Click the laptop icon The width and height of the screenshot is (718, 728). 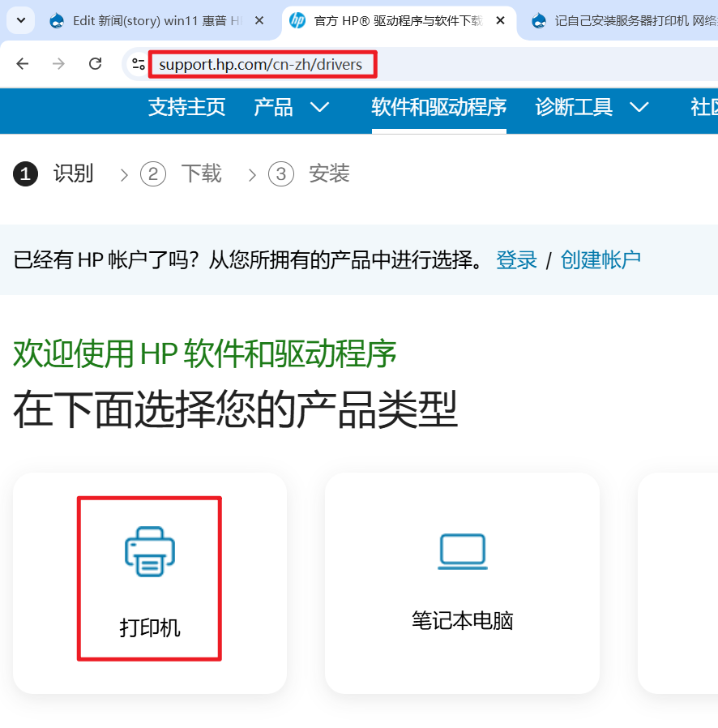tap(463, 551)
